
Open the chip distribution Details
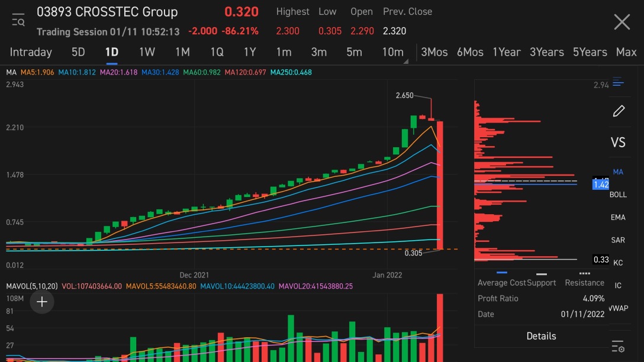pyautogui.click(x=542, y=336)
